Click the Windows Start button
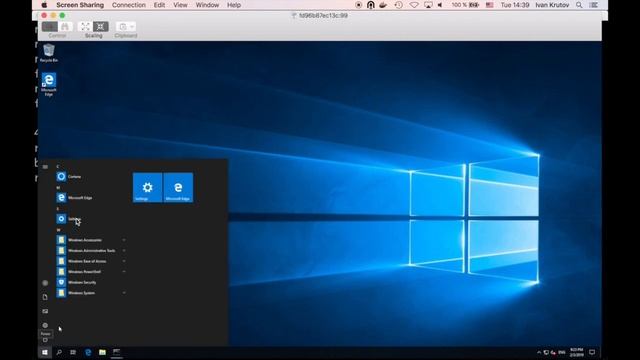Viewport: 640px width, 360px height. [45, 352]
